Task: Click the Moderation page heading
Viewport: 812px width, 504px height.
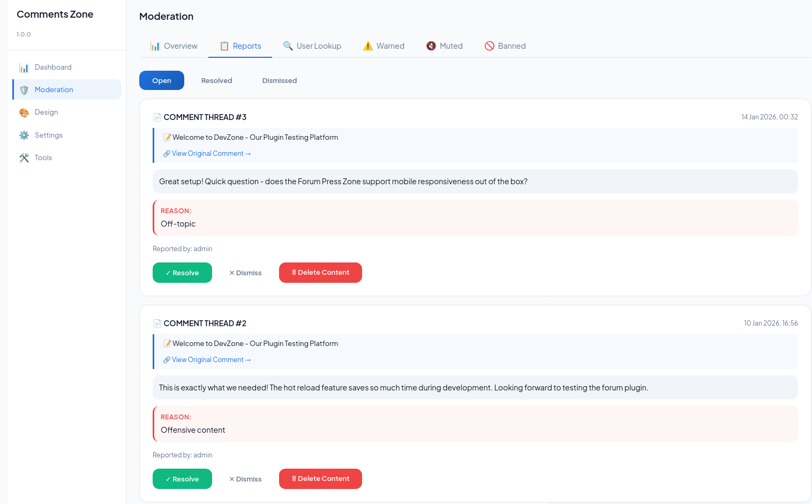Action: (167, 17)
